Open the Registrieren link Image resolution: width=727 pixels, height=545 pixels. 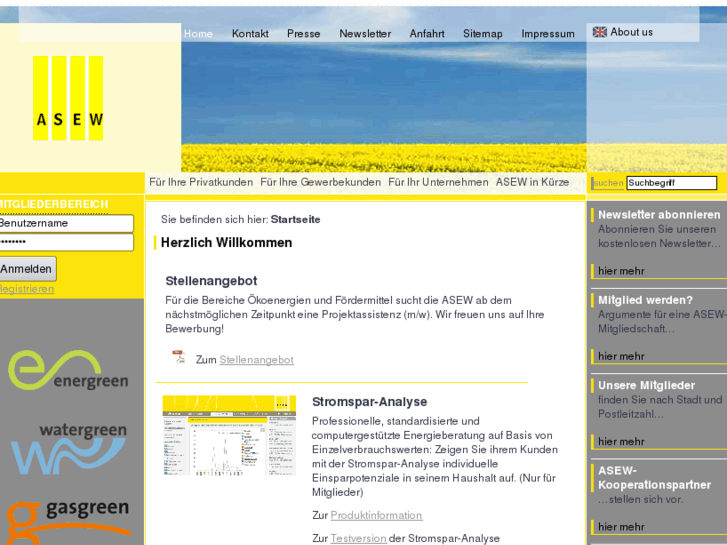(x=26, y=289)
